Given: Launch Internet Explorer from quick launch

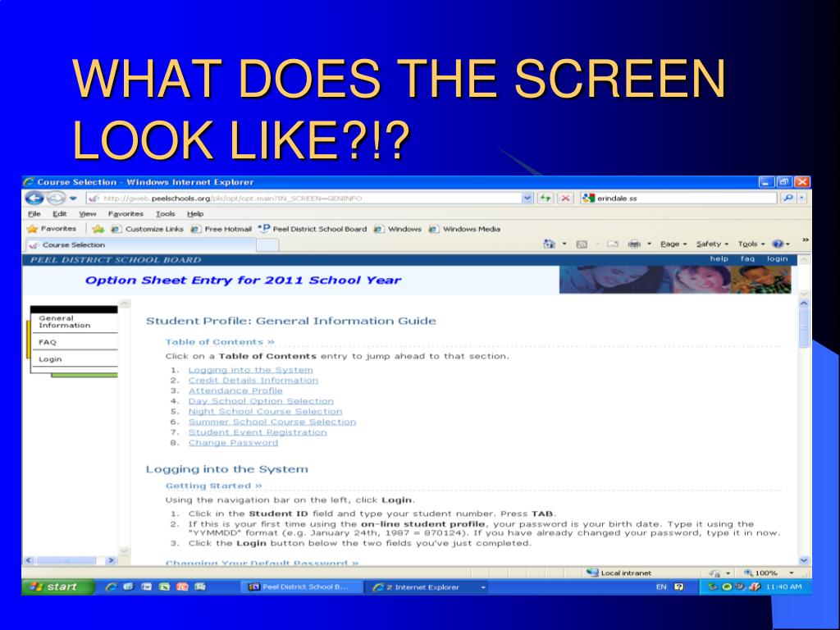Looking at the screenshot, I should (x=111, y=587).
